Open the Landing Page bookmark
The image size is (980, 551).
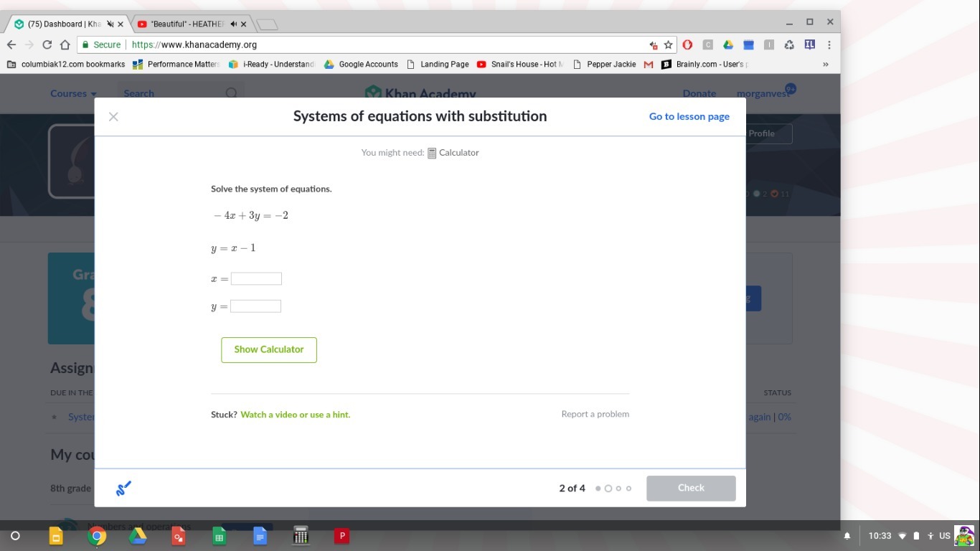[x=438, y=64]
